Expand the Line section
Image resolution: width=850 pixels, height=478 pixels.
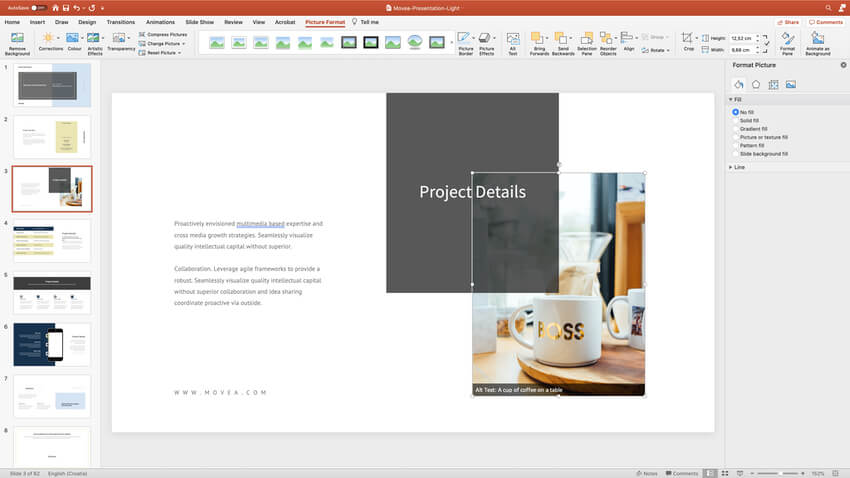738,167
